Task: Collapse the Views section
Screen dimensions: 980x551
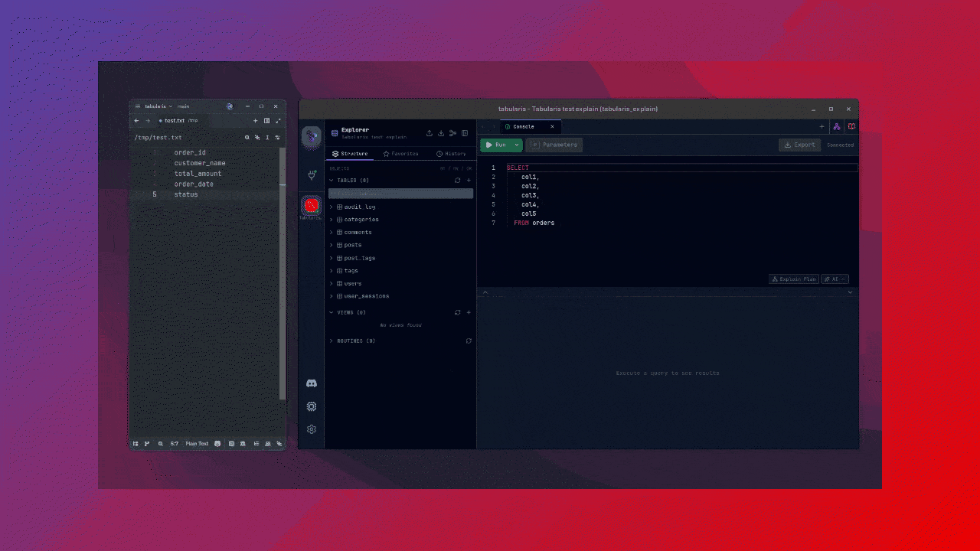Action: [332, 312]
